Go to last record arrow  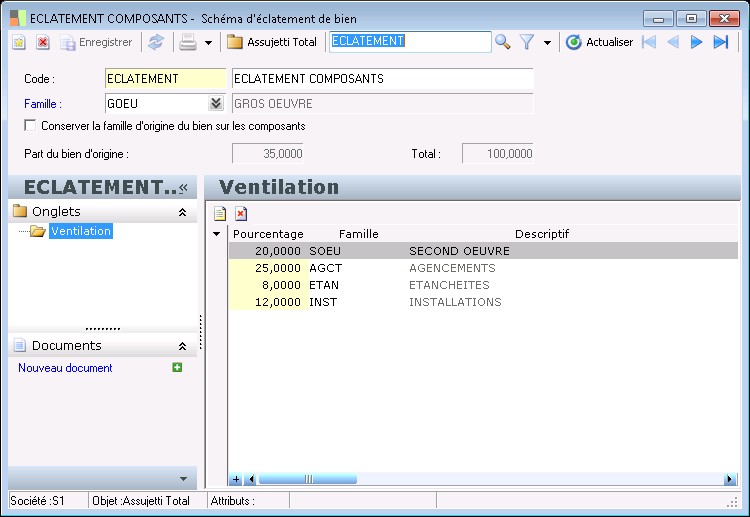pyautogui.click(x=720, y=42)
